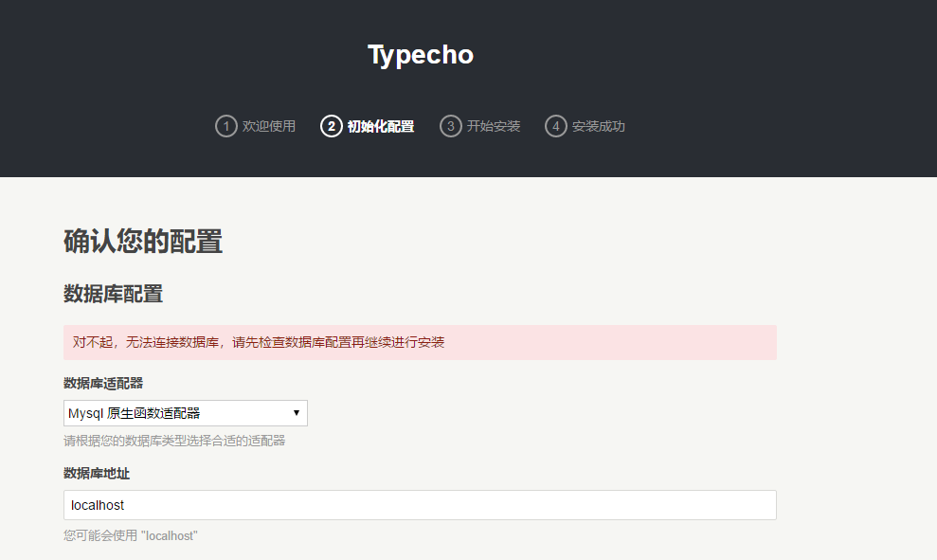
Task: Click the 确认您的配置 heading
Action: (x=143, y=242)
